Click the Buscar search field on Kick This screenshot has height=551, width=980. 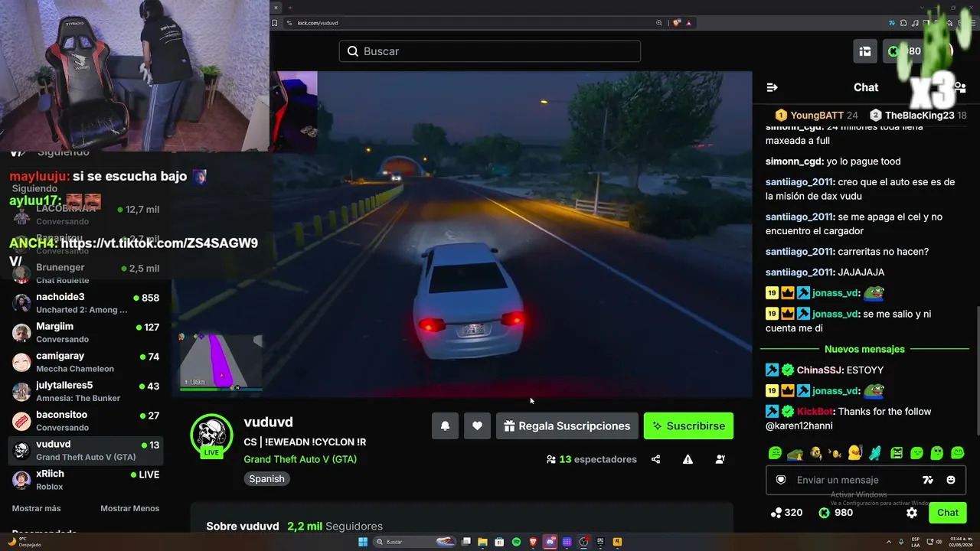click(490, 51)
